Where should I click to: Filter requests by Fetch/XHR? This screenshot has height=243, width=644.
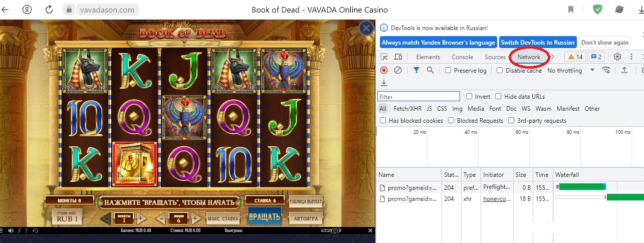(407, 109)
